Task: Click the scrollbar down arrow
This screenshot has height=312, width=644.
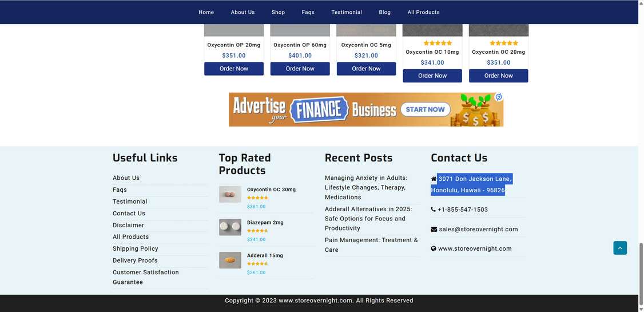Action: coord(641,309)
